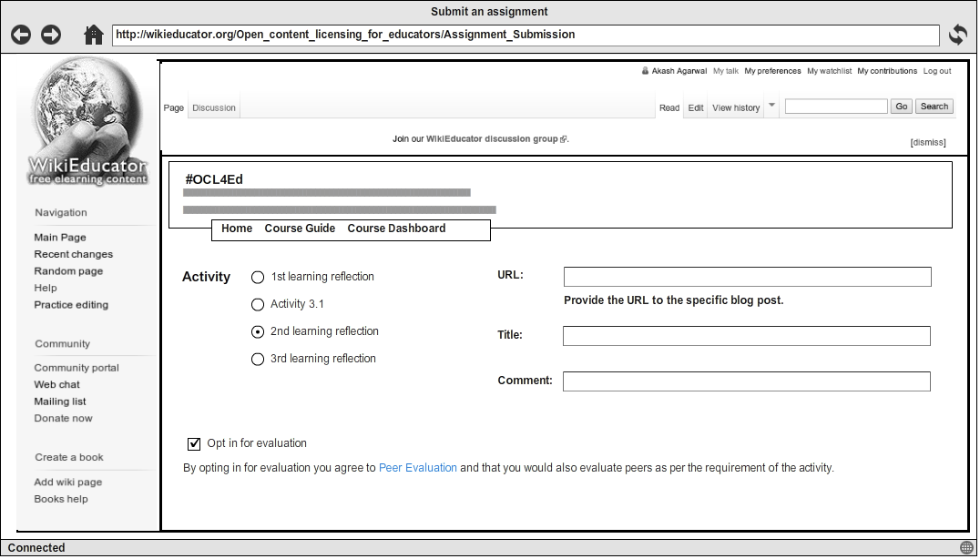980x559 pixels.
Task: Click the Comment input field
Action: [747, 381]
